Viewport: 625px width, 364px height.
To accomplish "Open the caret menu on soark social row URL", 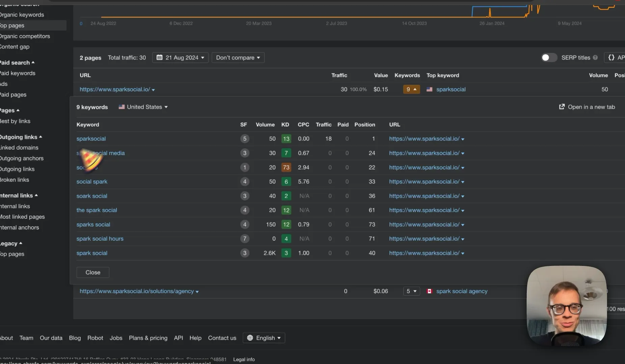I will pos(463,196).
